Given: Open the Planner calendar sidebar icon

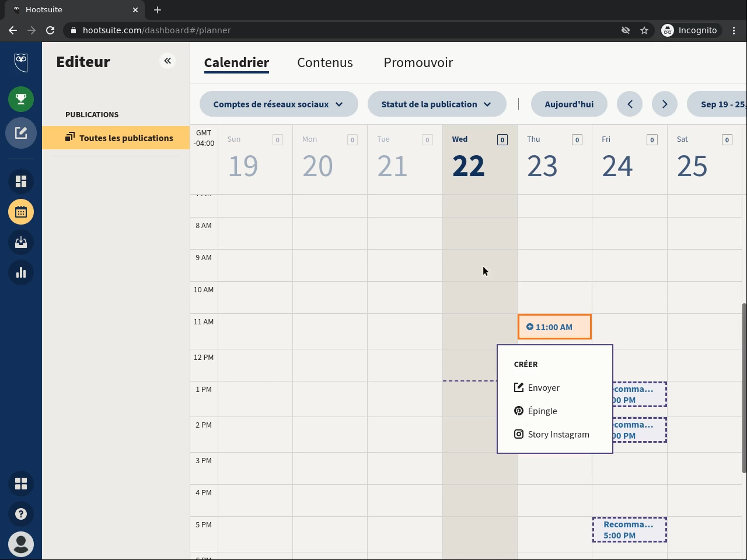Looking at the screenshot, I should [x=21, y=212].
